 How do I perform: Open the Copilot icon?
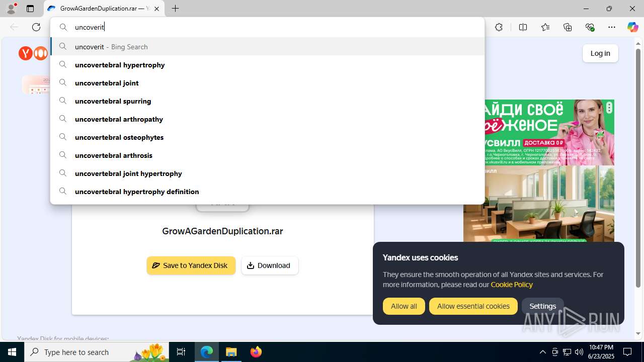tap(632, 27)
